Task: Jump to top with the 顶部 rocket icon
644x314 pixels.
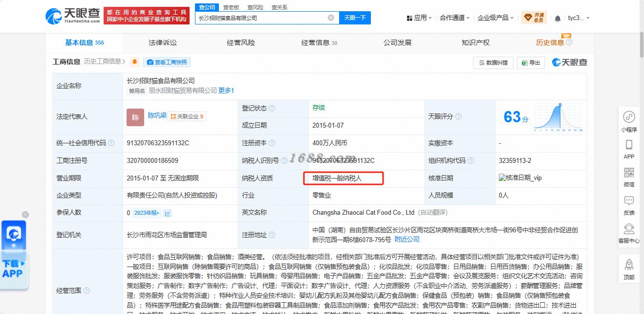Action: [x=629, y=265]
